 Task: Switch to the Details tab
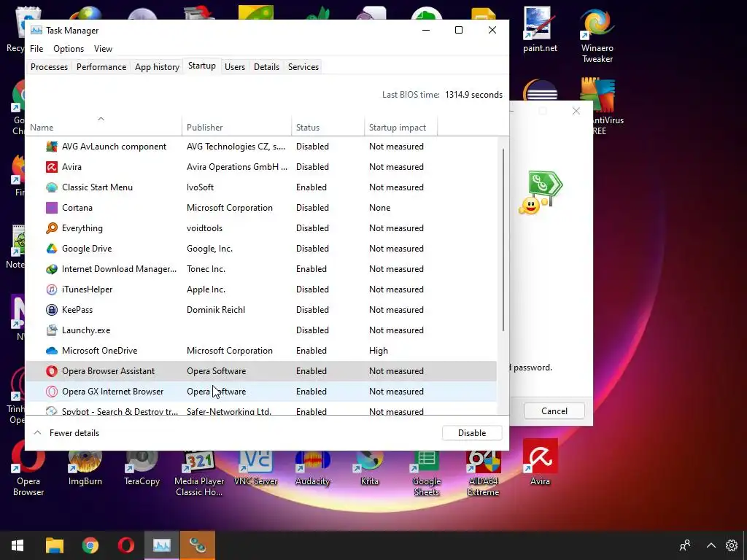[266, 66]
